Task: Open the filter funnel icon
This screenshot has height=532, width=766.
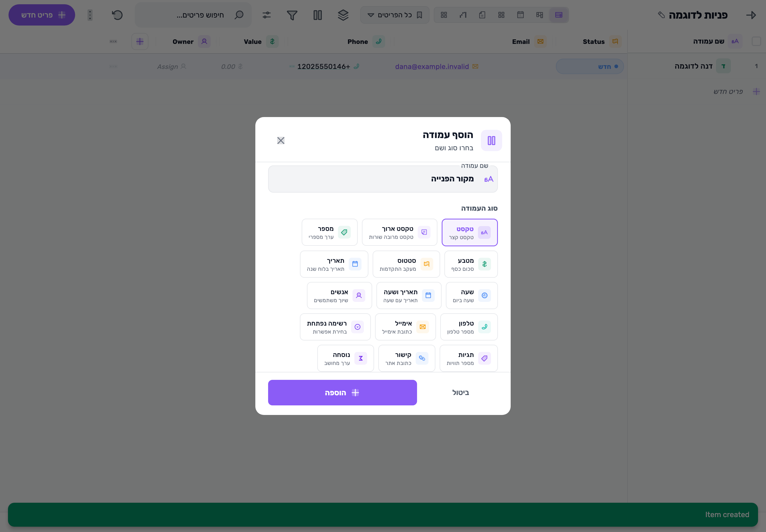Action: pos(292,15)
